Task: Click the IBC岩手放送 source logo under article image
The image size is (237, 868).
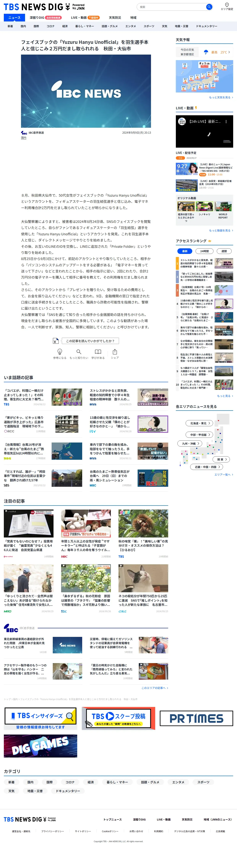Action: tap(24, 133)
